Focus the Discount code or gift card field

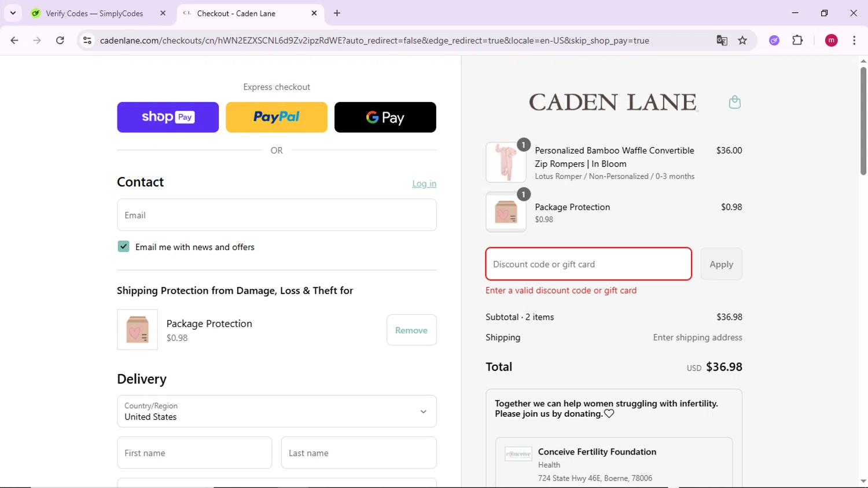coord(589,264)
